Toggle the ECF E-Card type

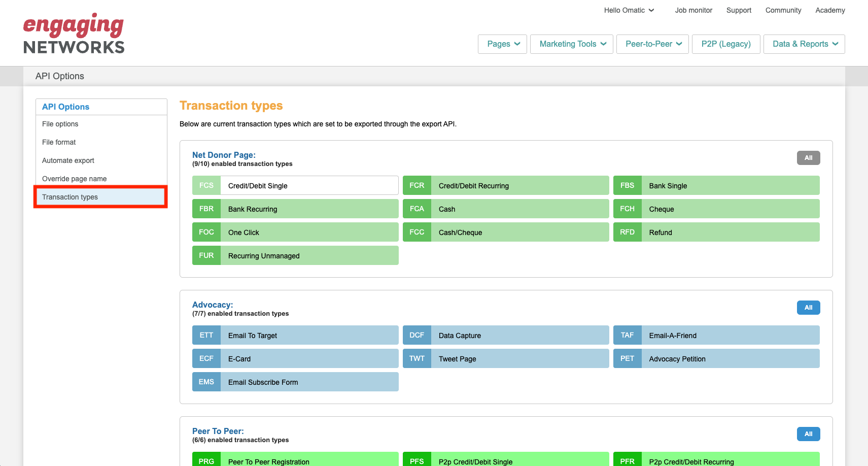295,358
